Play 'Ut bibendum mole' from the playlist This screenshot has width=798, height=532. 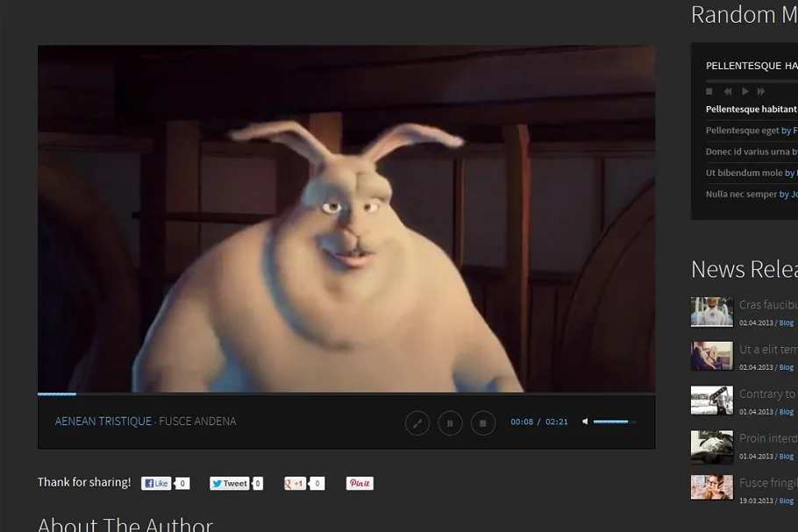click(x=745, y=173)
